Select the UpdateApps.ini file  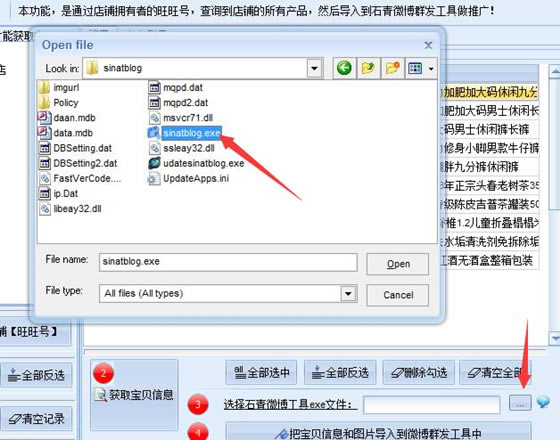(188, 179)
